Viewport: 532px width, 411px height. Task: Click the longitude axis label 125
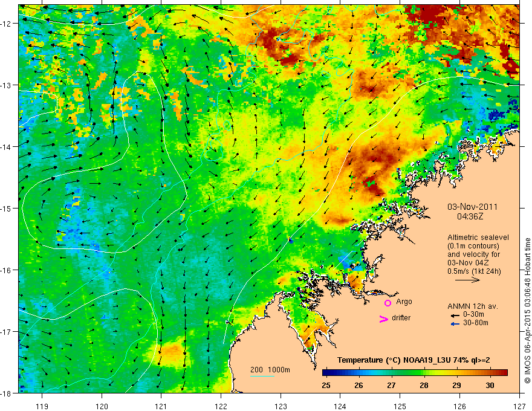400,406
